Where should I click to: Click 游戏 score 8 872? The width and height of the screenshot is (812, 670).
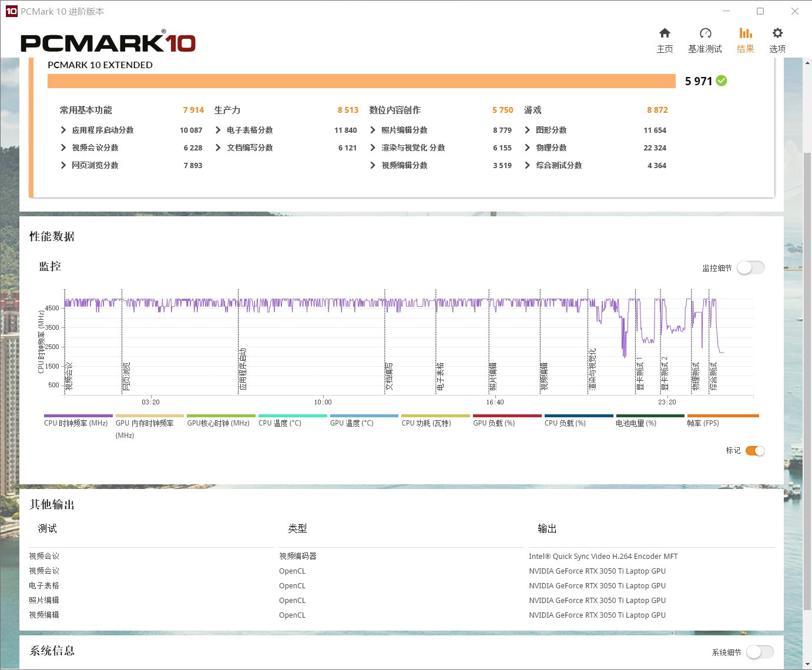pyautogui.click(x=657, y=110)
